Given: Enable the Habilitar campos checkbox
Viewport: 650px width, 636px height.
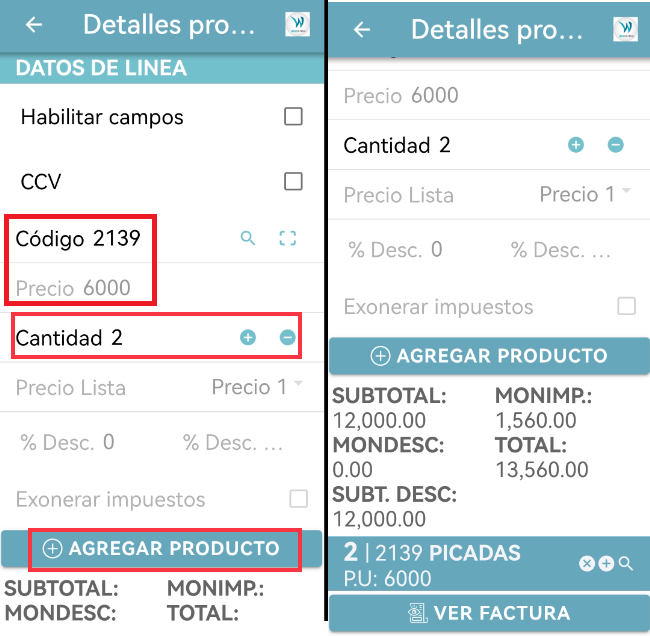Looking at the screenshot, I should pyautogui.click(x=293, y=117).
